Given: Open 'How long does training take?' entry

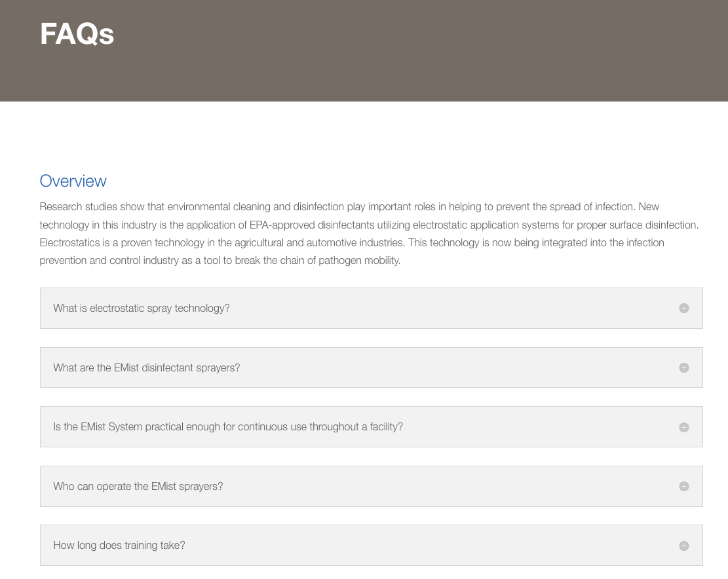Looking at the screenshot, I should [119, 545].
